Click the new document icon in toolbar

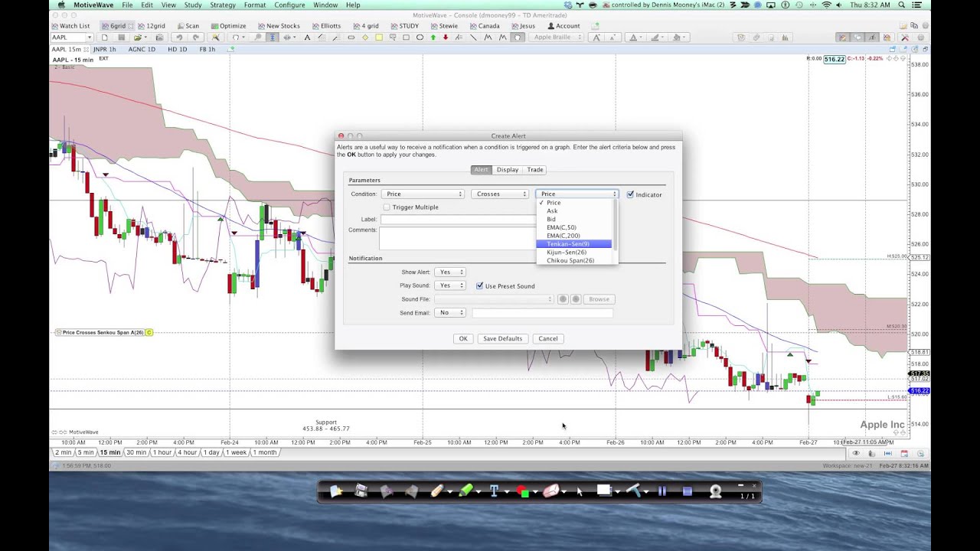tap(104, 37)
